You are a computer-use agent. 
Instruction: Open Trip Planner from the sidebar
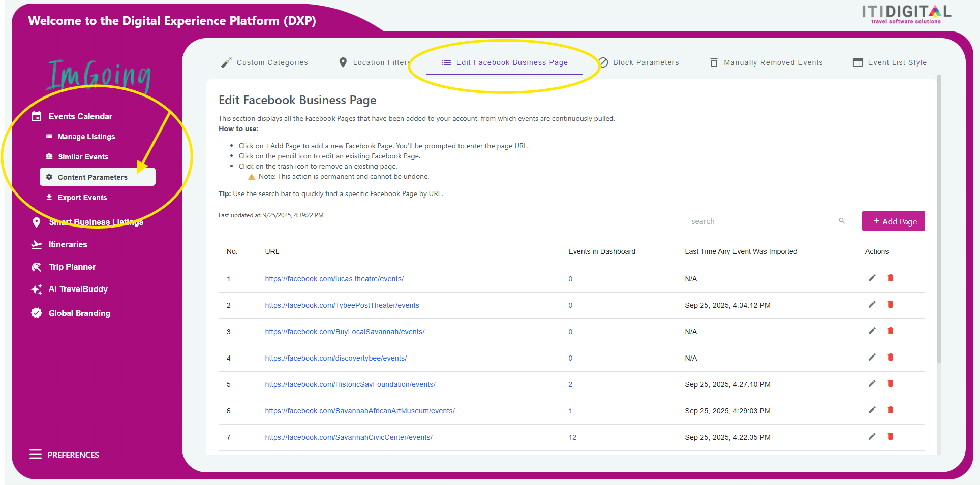[x=72, y=267]
